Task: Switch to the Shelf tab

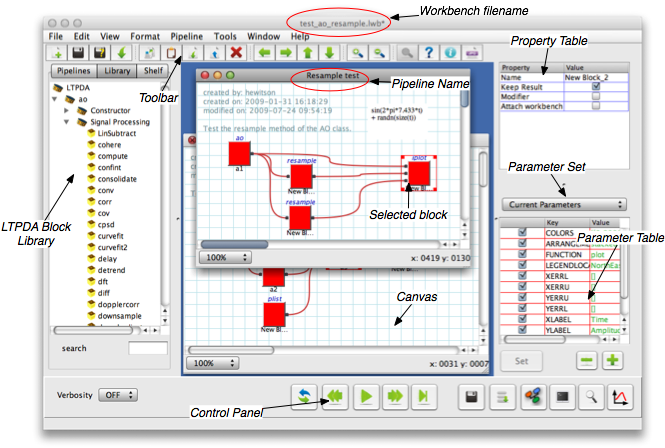Action: tap(153, 71)
